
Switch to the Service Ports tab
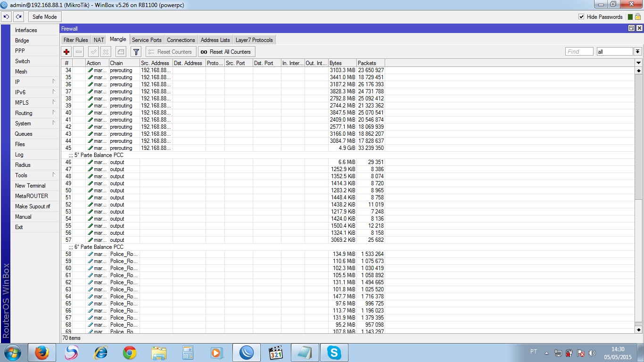click(x=147, y=40)
